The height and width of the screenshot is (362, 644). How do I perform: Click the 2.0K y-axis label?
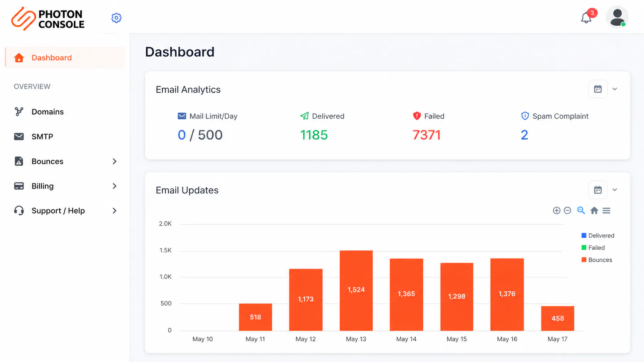pyautogui.click(x=165, y=224)
